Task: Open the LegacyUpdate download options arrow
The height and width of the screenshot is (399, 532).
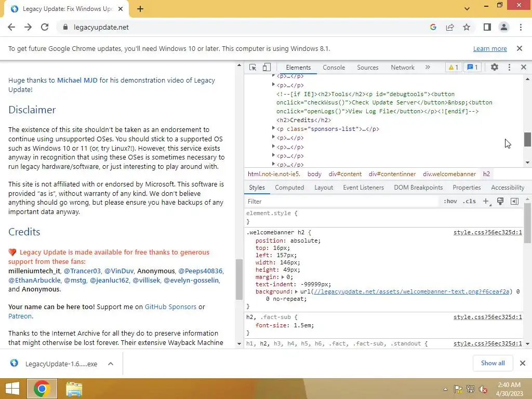Action: click(x=111, y=364)
